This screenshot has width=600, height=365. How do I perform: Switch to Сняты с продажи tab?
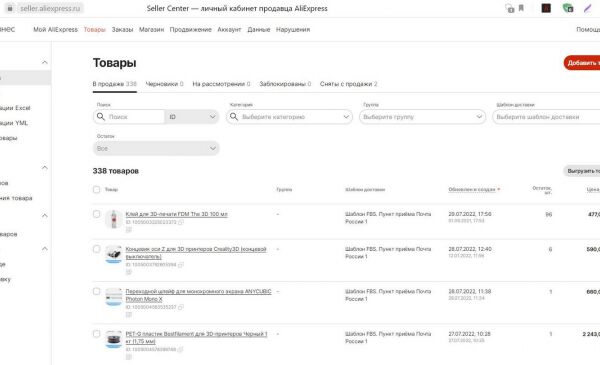[349, 84]
